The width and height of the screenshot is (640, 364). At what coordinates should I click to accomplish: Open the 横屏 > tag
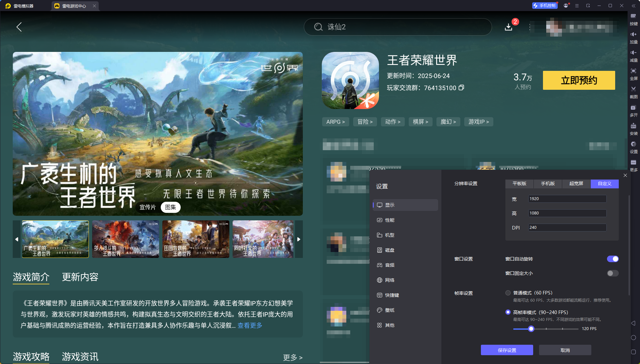pos(420,122)
